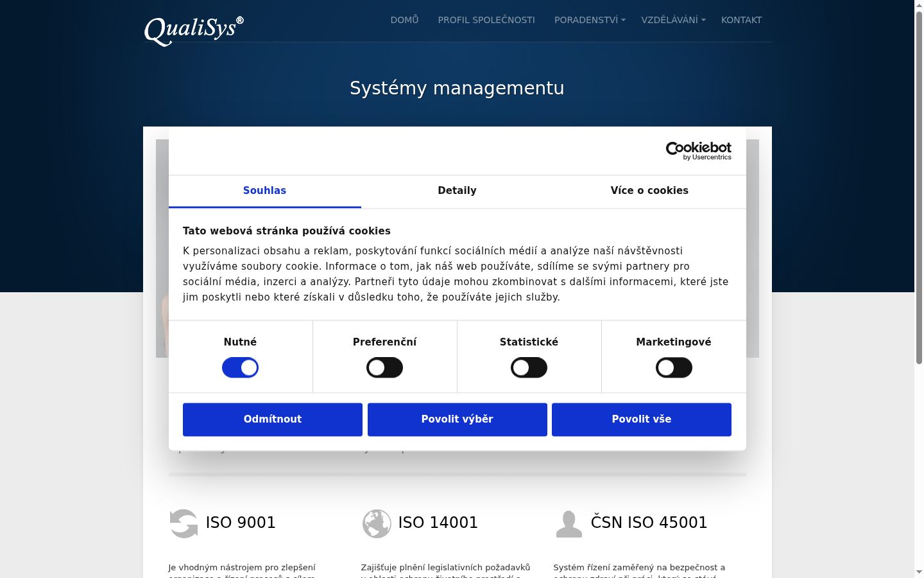The height and width of the screenshot is (578, 924).
Task: Select the Souhlas tab
Action: coord(264,191)
